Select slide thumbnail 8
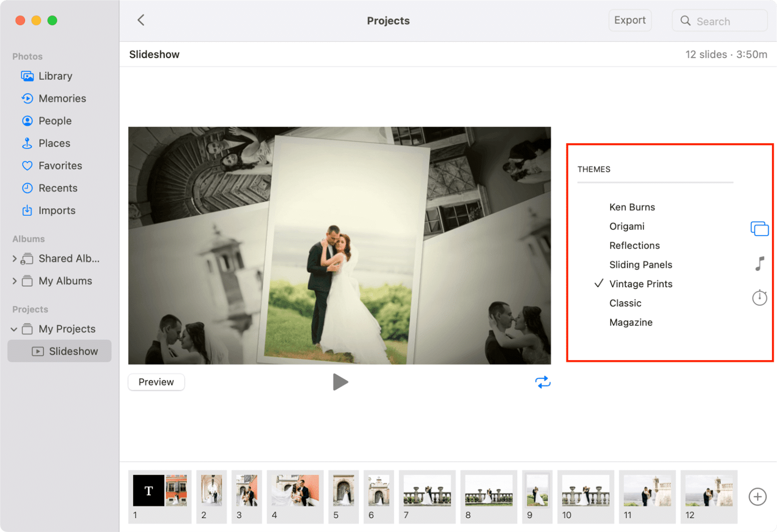This screenshot has width=777, height=532. click(x=489, y=497)
